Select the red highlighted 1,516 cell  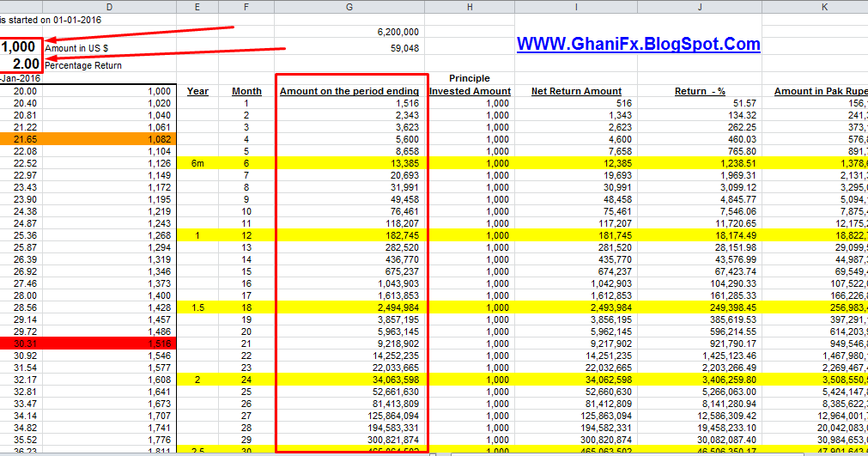click(110, 344)
